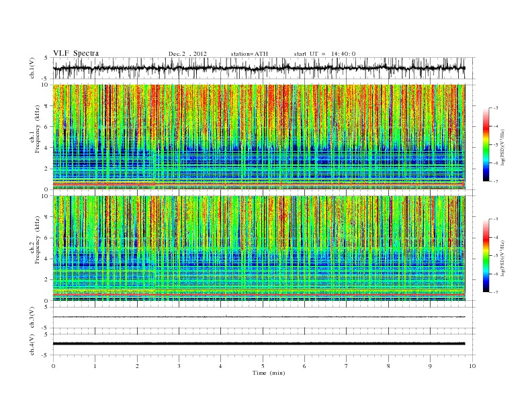The width and height of the screenshot is (532, 411).
Task: Click the ch.1 spectrogram colorbar
Action: coord(486,145)
